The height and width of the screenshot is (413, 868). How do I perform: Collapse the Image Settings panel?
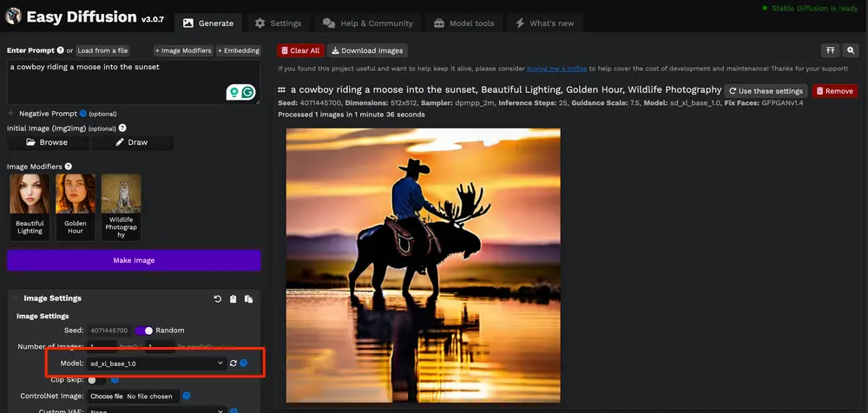[x=14, y=298]
